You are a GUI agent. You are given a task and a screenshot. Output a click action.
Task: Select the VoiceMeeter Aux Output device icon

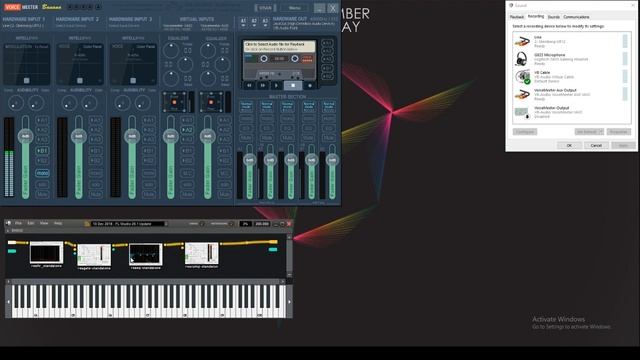[x=522, y=94]
